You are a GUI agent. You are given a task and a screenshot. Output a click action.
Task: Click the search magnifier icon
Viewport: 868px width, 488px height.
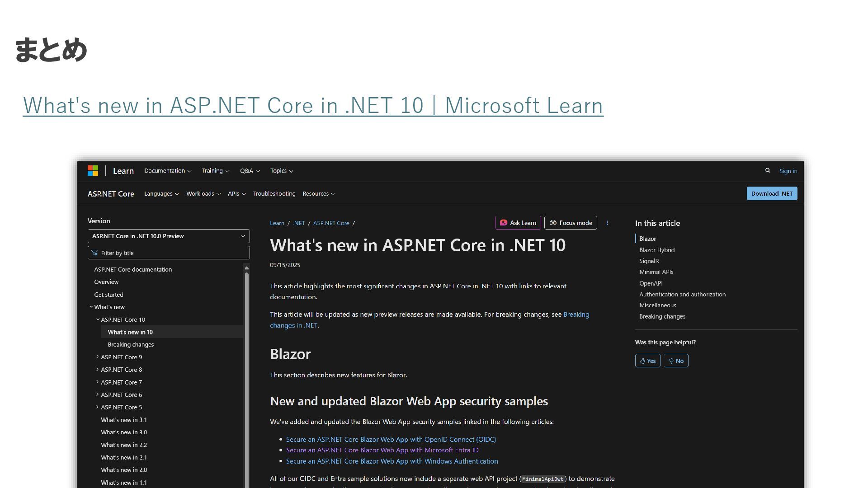tap(767, 170)
